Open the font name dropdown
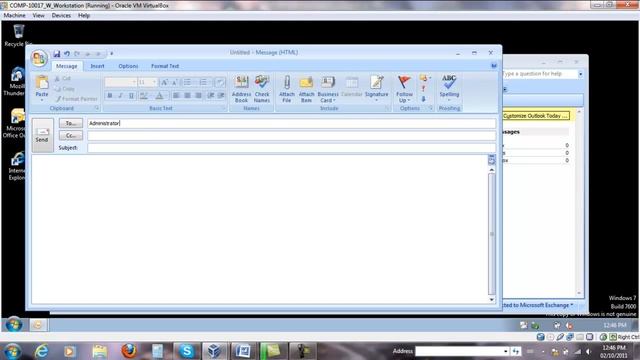This screenshot has height=360, width=640. [x=134, y=82]
